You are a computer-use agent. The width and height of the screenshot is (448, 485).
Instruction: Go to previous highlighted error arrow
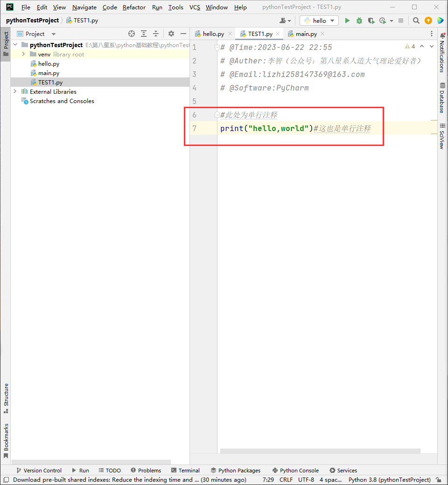coord(422,46)
